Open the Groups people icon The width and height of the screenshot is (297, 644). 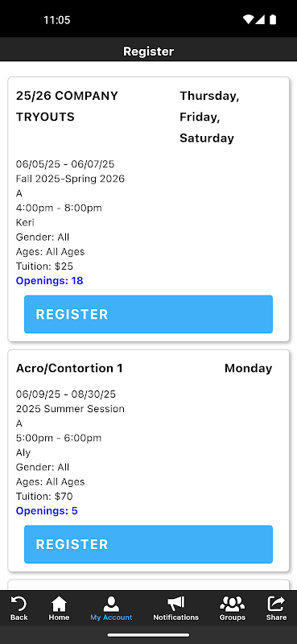point(232,605)
